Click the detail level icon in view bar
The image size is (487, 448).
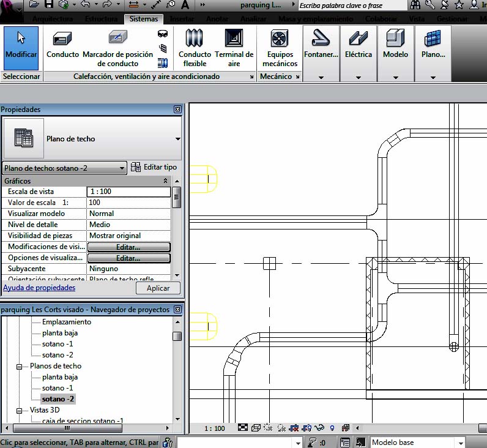pyautogui.click(x=243, y=428)
